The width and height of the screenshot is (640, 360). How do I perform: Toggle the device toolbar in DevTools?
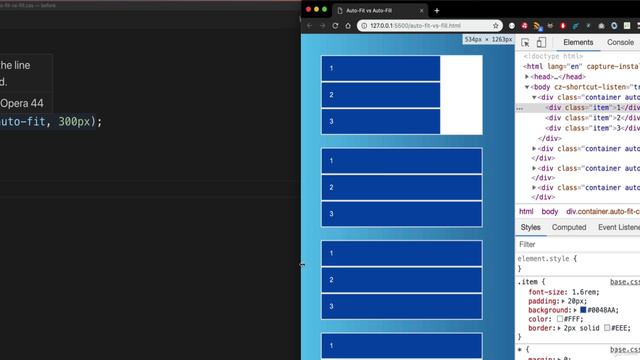tap(541, 42)
